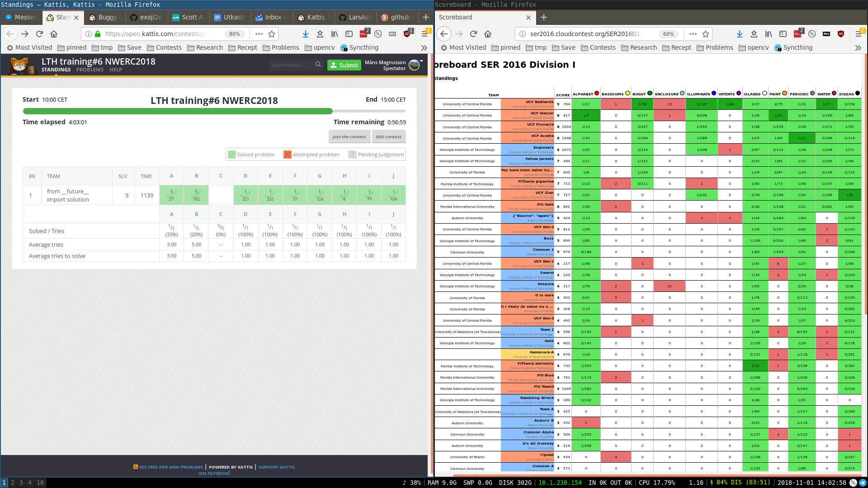
Task: Click the green contest time progress bar
Action: pos(178,111)
